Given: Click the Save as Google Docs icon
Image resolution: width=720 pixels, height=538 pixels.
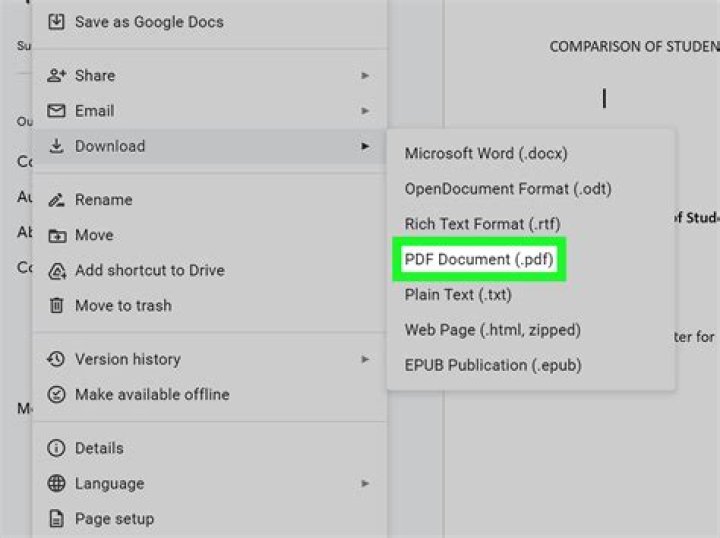Looking at the screenshot, I should [57, 22].
